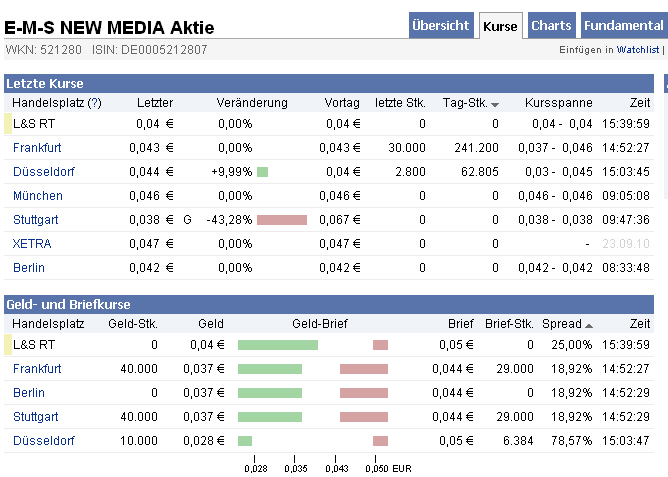This screenshot has height=477, width=668.
Task: Open Berlin link in Letzte Kurse
Action: point(29,268)
